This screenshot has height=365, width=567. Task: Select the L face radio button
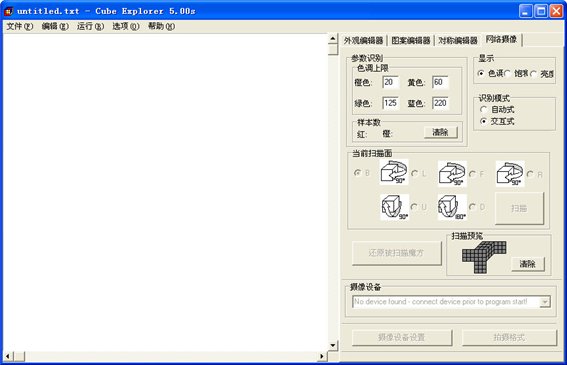(x=415, y=174)
